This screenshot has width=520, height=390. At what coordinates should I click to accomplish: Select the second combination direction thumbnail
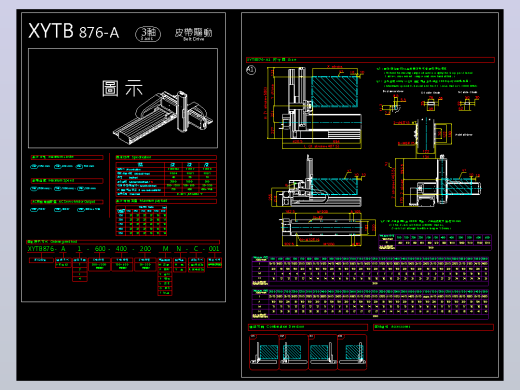293,353
